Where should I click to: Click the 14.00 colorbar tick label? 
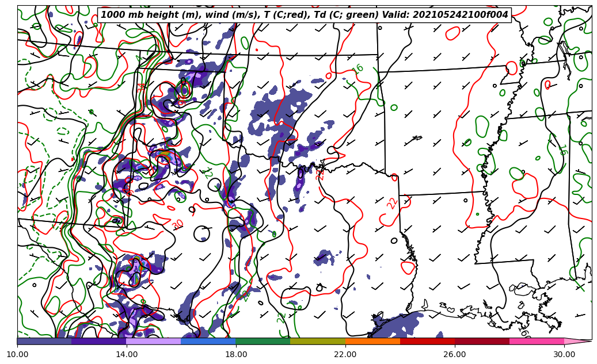coord(127,354)
